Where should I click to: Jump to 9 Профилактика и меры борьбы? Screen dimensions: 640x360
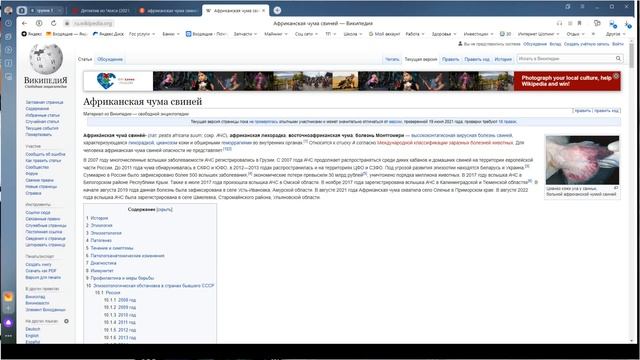(x=120, y=278)
